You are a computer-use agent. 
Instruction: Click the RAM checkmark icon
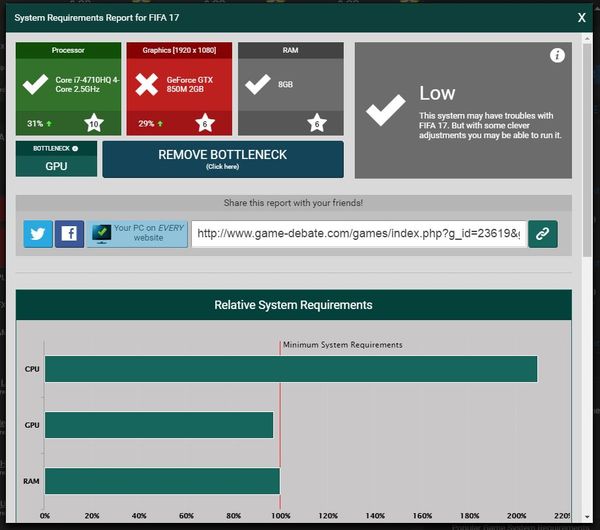click(258, 84)
